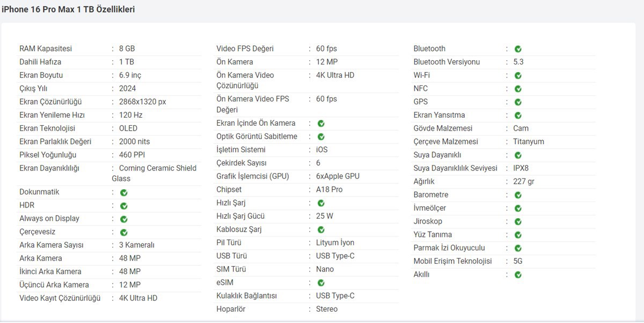644x323 pixels.
Task: Select the Ön Kamera Video Çözünürlüğü label
Action: [x=245, y=81]
